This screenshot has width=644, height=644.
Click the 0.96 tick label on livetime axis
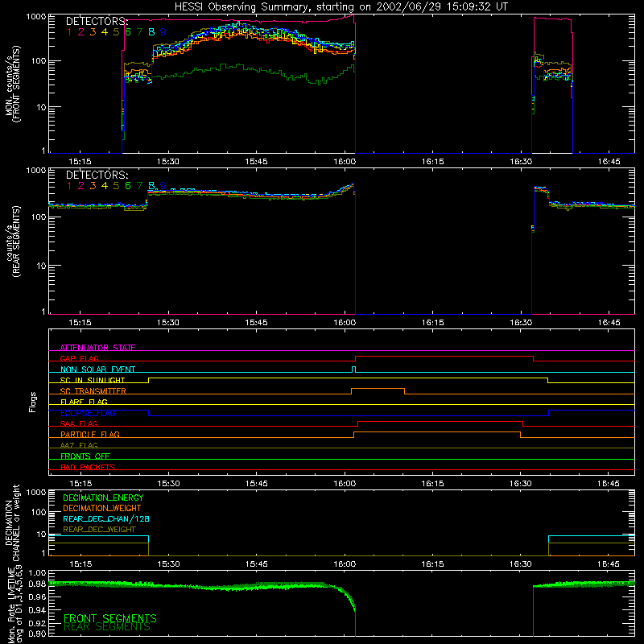pos(37,597)
